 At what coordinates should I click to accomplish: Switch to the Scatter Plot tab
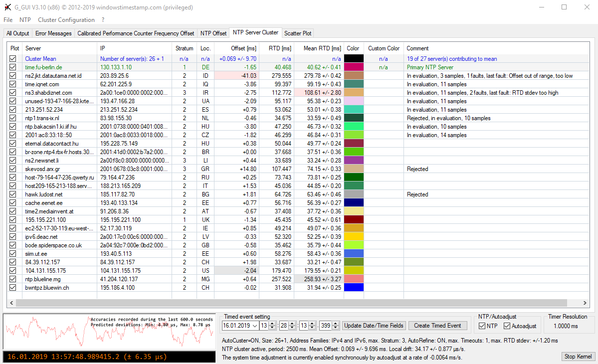tap(298, 33)
